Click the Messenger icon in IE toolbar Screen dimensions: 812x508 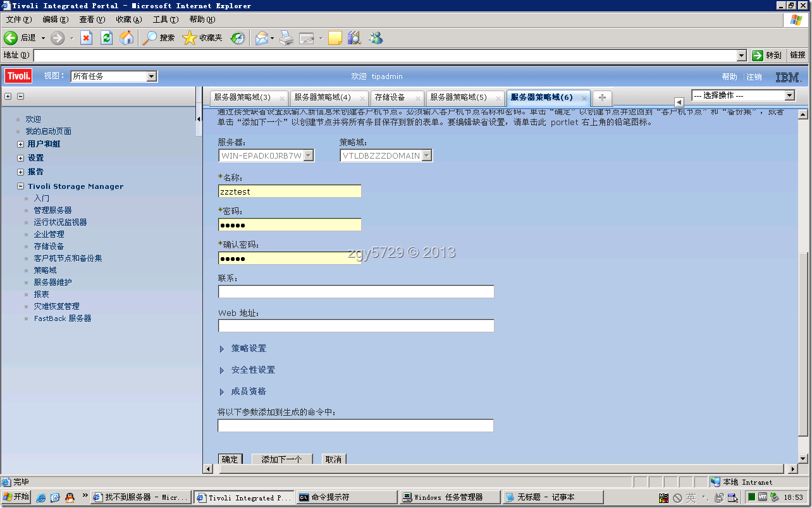coord(376,38)
